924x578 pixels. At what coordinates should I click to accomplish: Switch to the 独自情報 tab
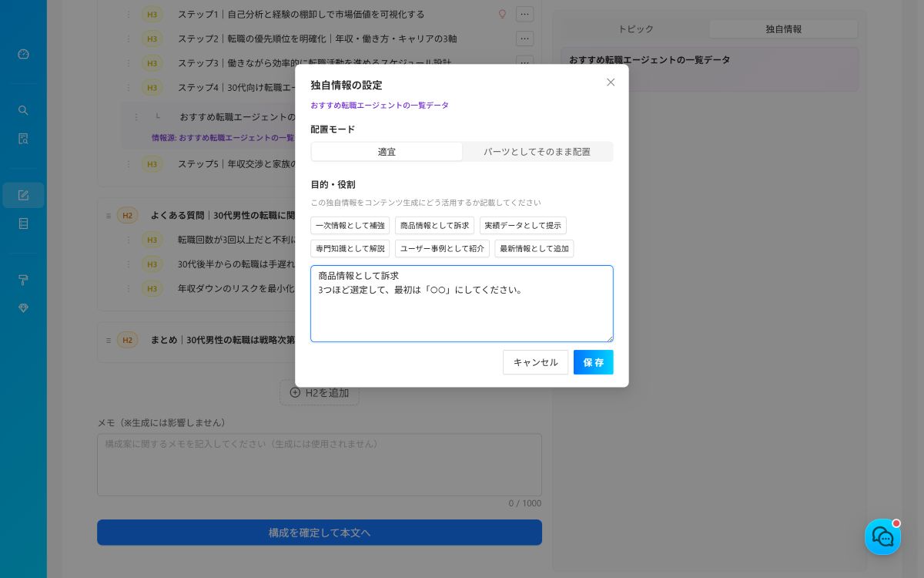(x=784, y=29)
